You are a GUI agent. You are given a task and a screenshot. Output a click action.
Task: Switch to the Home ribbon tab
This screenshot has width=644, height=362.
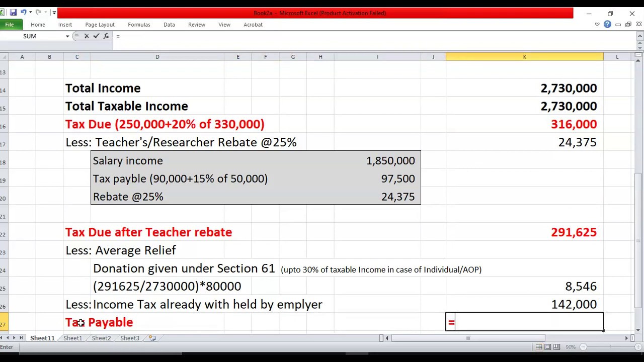[38, 24]
